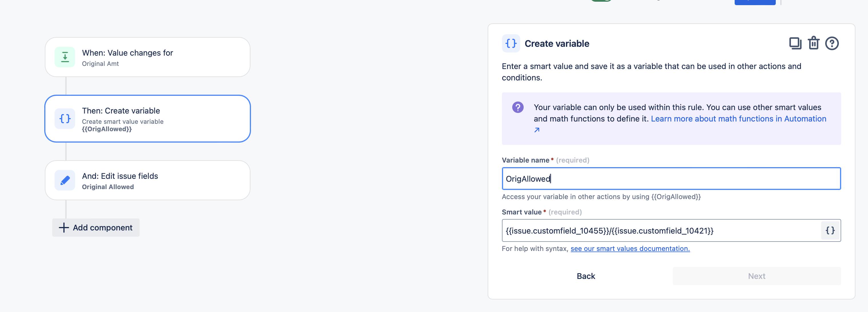This screenshot has width=868, height=312.
Task: Duplicate the Create variable component
Action: click(795, 43)
